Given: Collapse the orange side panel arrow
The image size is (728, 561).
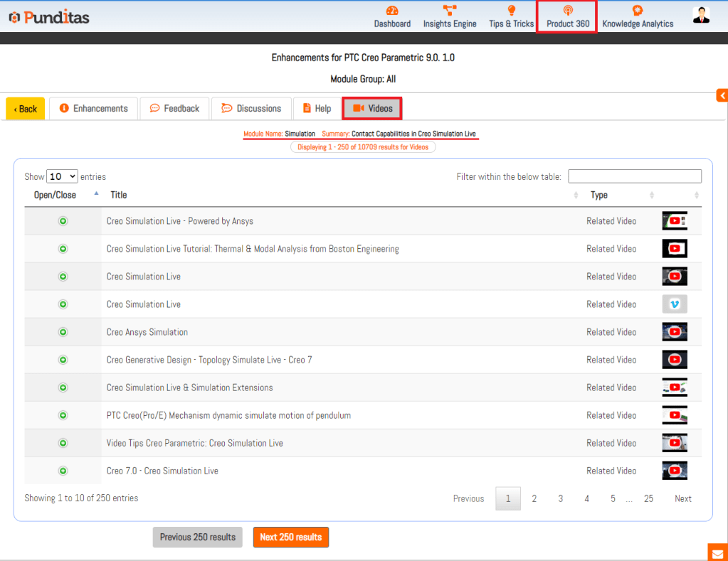Looking at the screenshot, I should [722, 95].
